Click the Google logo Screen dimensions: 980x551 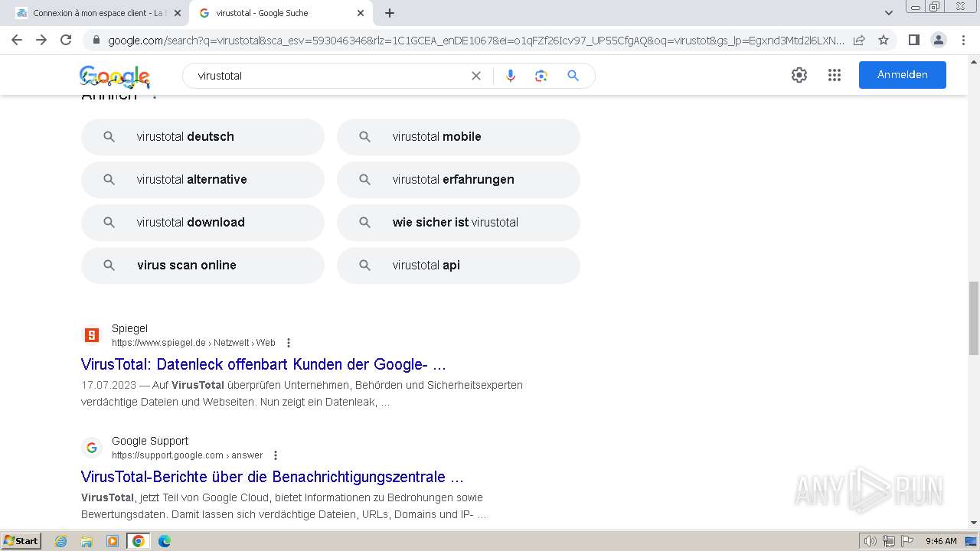[115, 76]
